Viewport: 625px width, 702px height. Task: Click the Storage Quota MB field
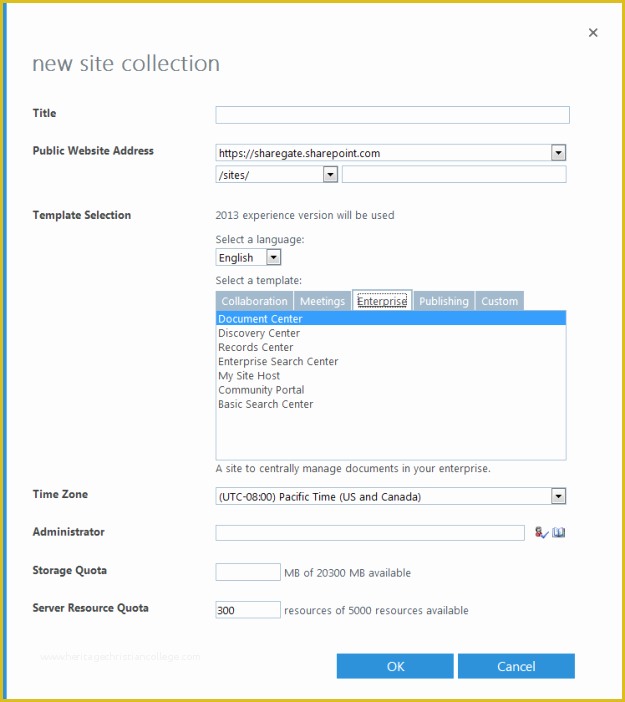click(248, 572)
